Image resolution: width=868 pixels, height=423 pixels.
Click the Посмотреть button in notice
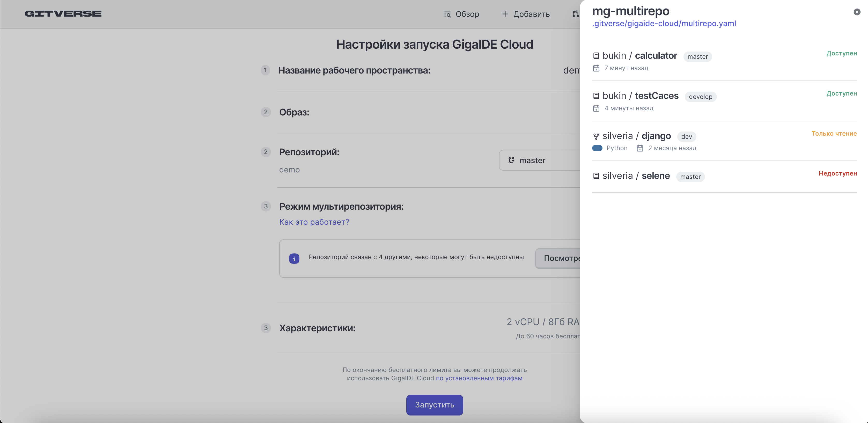tap(558, 259)
